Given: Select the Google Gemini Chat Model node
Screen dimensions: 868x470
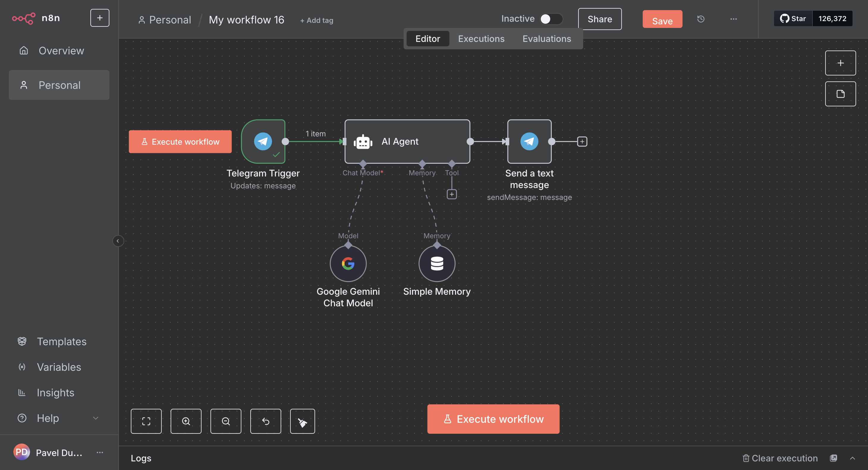Looking at the screenshot, I should pos(348,264).
